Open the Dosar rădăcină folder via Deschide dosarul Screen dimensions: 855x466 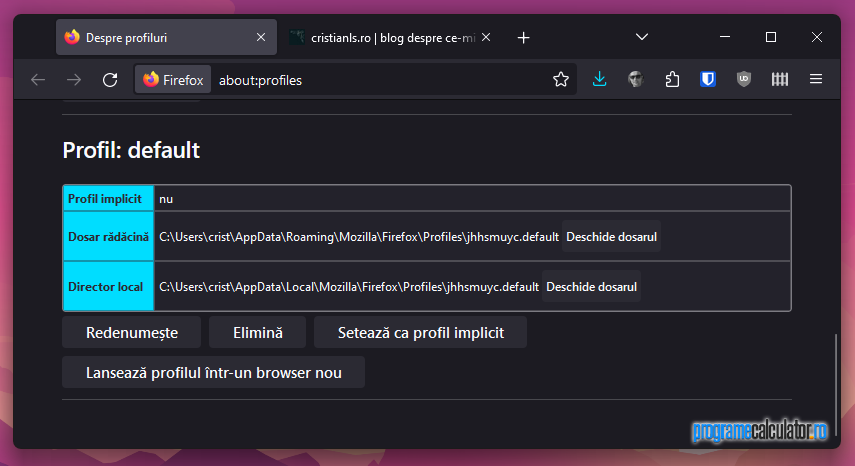point(611,237)
